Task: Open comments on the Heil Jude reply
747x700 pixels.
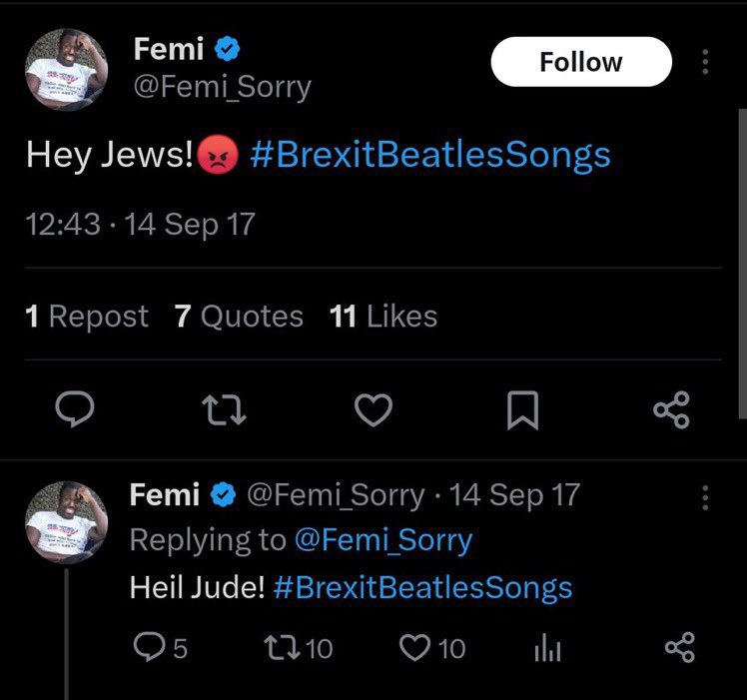Action: tap(159, 648)
